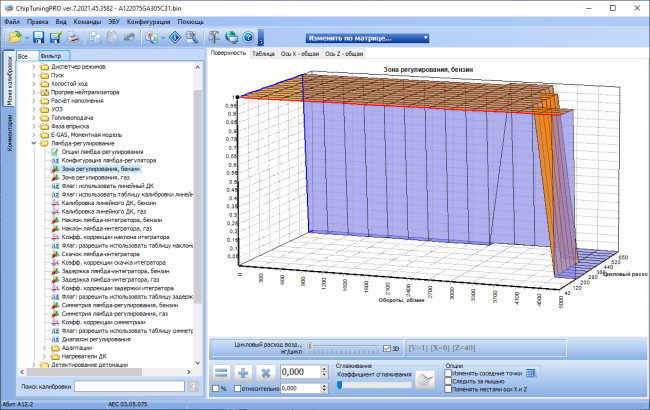Click the save floppy disk icon

tap(39, 37)
